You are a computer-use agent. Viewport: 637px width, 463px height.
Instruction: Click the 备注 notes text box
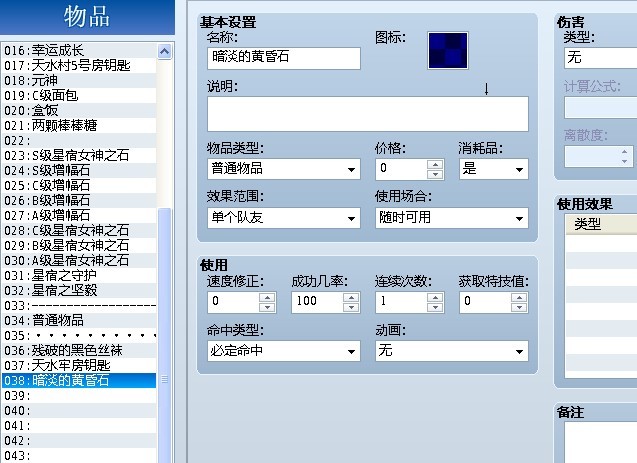click(600, 443)
